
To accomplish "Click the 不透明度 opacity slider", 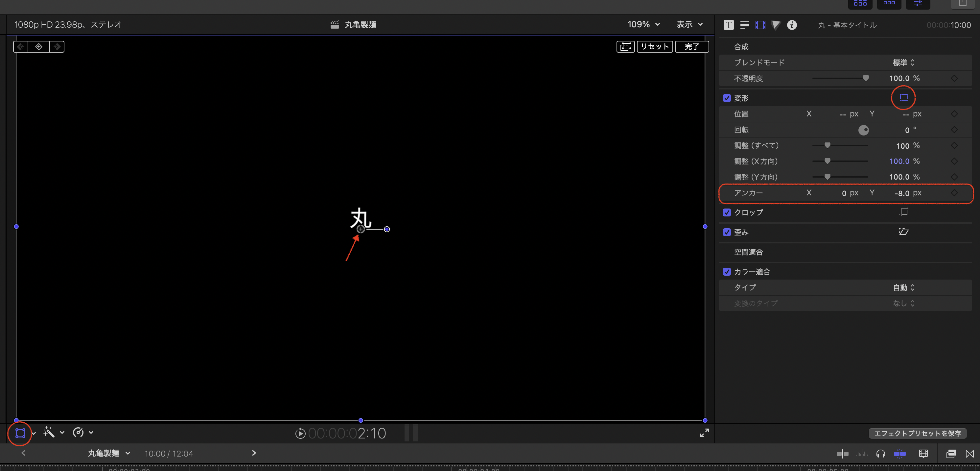I will pos(840,78).
